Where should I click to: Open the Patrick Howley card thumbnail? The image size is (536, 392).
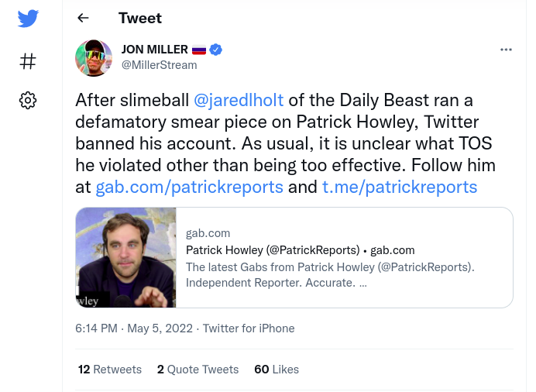pyautogui.click(x=125, y=257)
